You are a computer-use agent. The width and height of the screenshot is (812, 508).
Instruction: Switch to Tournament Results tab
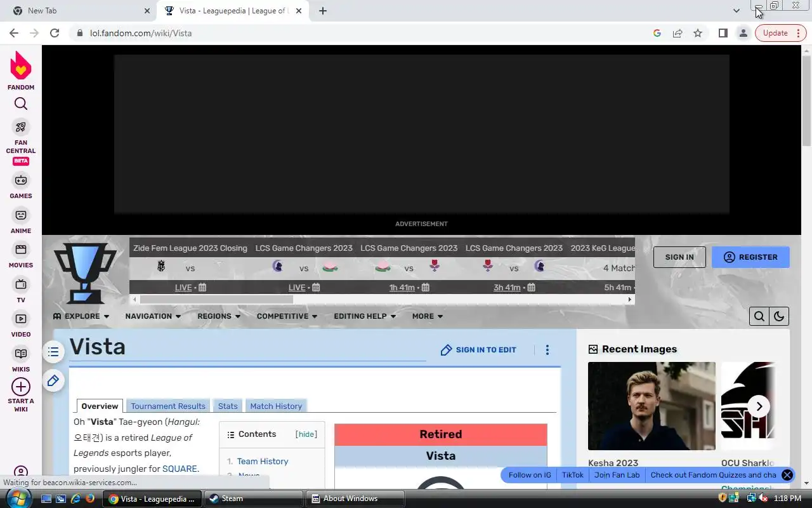168,406
